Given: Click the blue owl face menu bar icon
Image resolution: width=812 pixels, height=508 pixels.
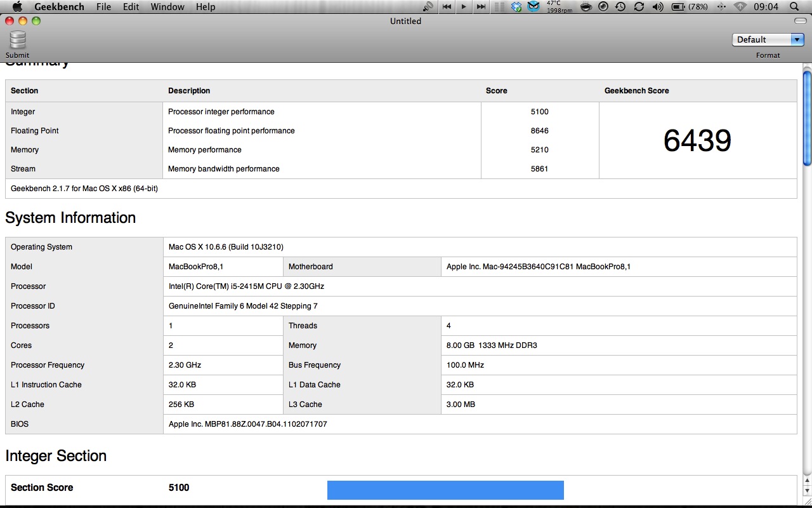Looking at the screenshot, I should (534, 6).
